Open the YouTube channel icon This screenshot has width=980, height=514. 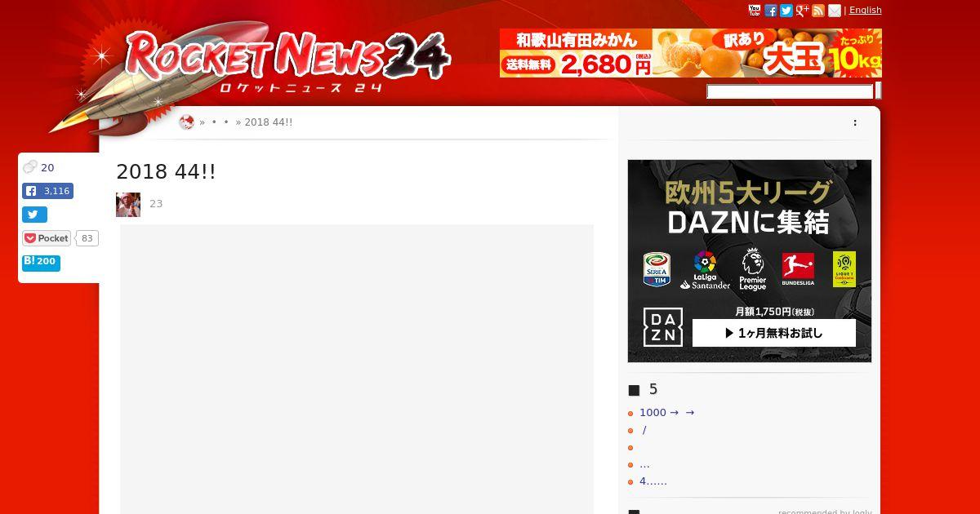click(x=755, y=11)
